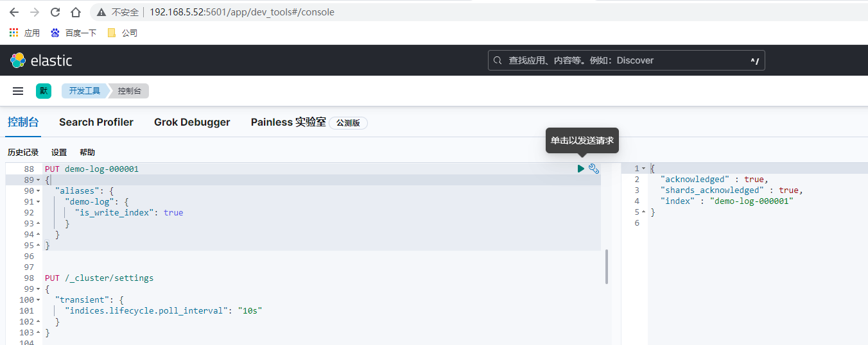Screen dimensions: 868x345
Task: Switch to the Painless 实验室 tab
Action: (x=288, y=122)
